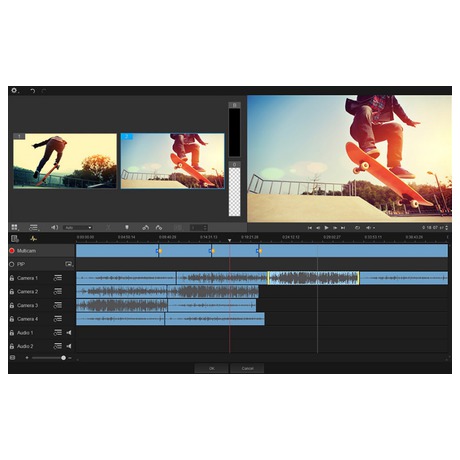This screenshot has height=460, width=460.
Task: Change the camera number grid layout
Action: point(15,227)
